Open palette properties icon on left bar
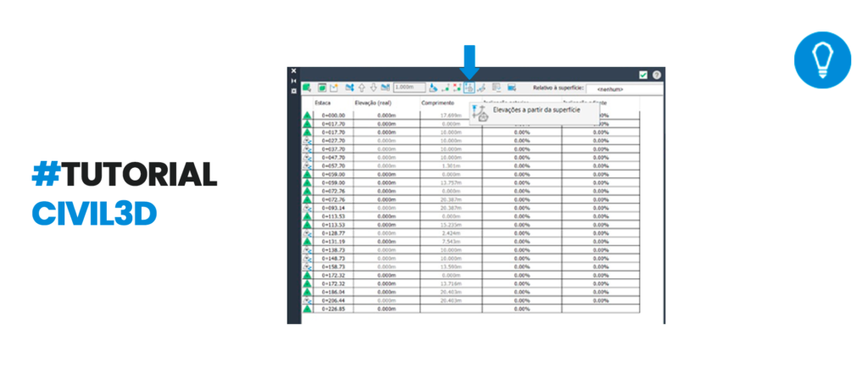 tap(293, 92)
